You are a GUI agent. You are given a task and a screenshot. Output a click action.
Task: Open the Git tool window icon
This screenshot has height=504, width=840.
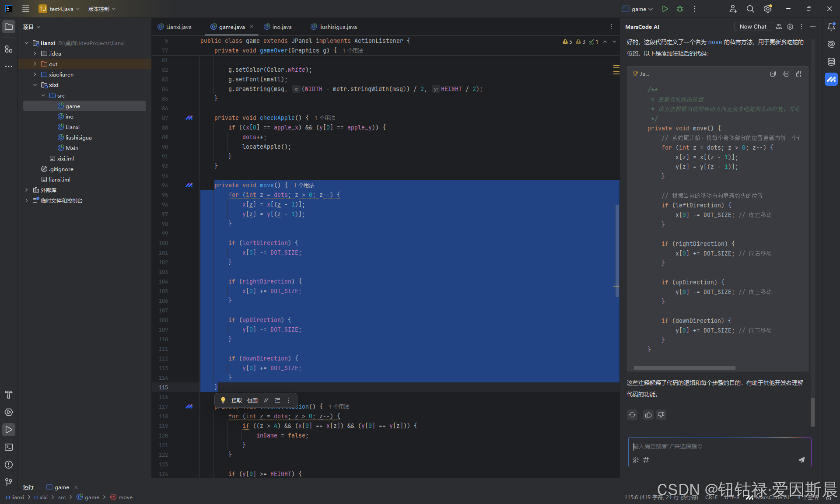pyautogui.click(x=9, y=482)
